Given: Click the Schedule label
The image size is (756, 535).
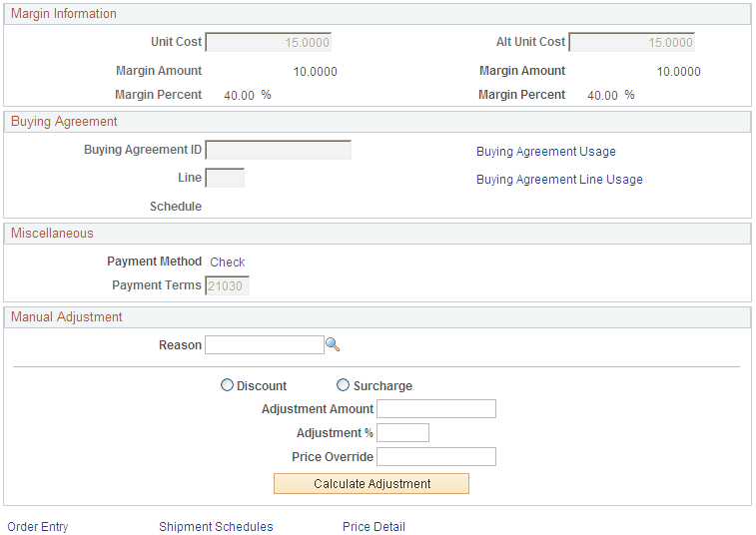Looking at the screenshot, I should (176, 207).
